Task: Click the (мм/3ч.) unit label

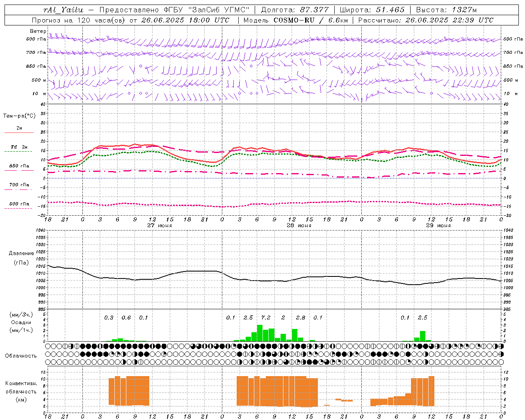Action: pyautogui.click(x=21, y=315)
